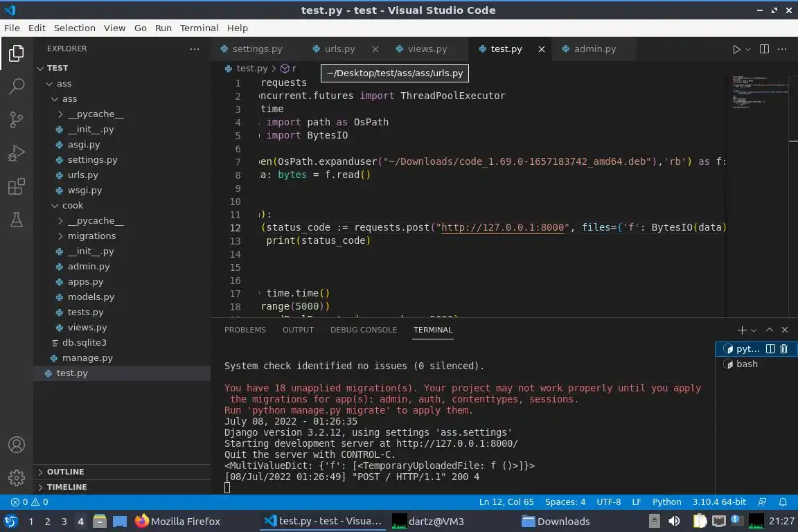Open asgi.py in the explorer
Screen dimensions: 798x532
[x=122, y=145]
